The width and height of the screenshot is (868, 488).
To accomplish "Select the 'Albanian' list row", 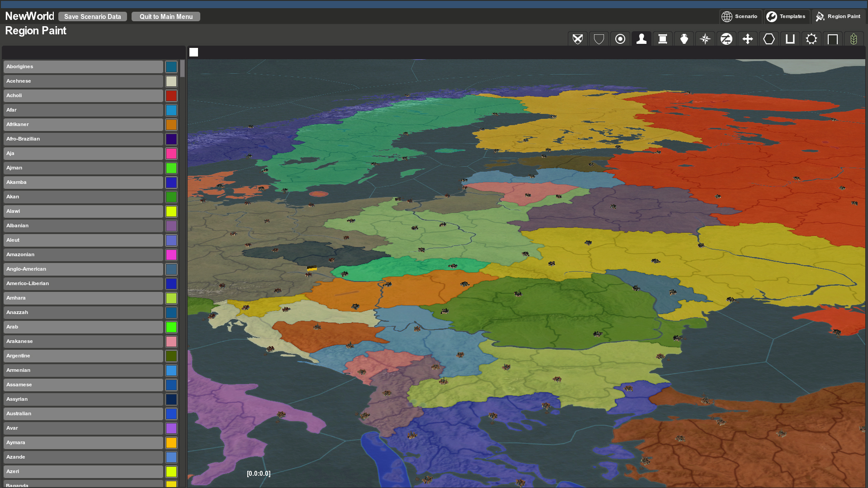I will [x=83, y=226].
